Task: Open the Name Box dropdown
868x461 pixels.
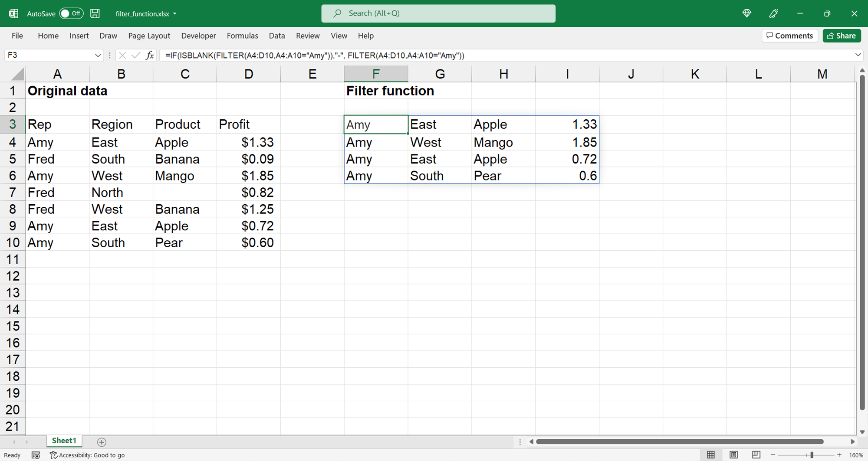Action: [x=98, y=56]
